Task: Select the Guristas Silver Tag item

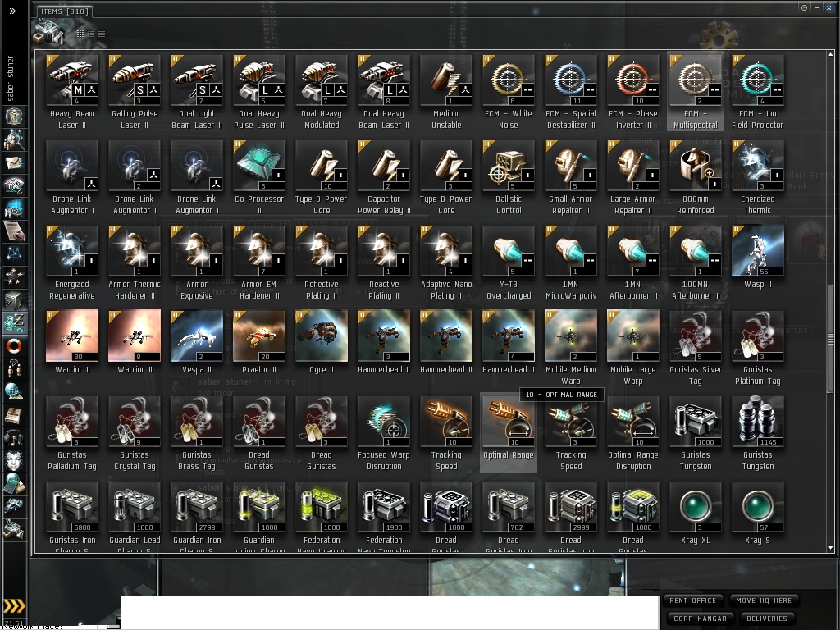Action: click(x=695, y=347)
